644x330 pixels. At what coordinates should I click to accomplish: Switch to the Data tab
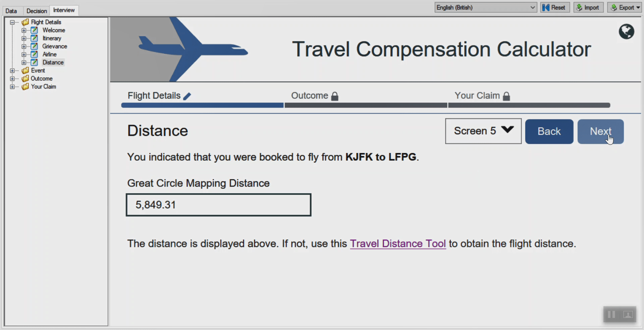pos(12,10)
